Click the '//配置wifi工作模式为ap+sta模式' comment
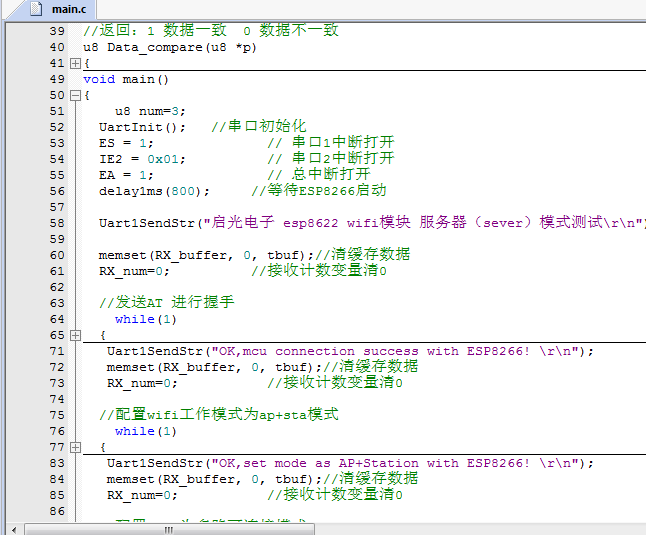The width and height of the screenshot is (646, 535). [219, 415]
